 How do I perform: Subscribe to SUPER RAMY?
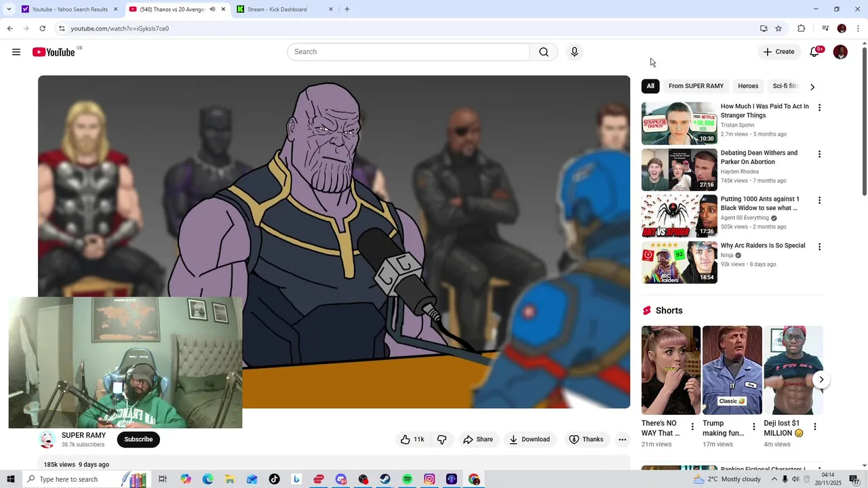click(x=138, y=439)
